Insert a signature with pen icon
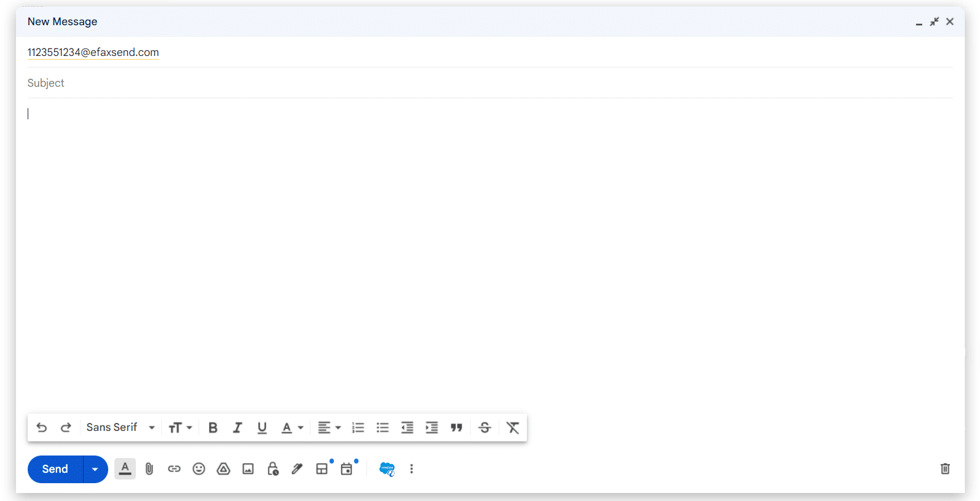 [x=297, y=469]
